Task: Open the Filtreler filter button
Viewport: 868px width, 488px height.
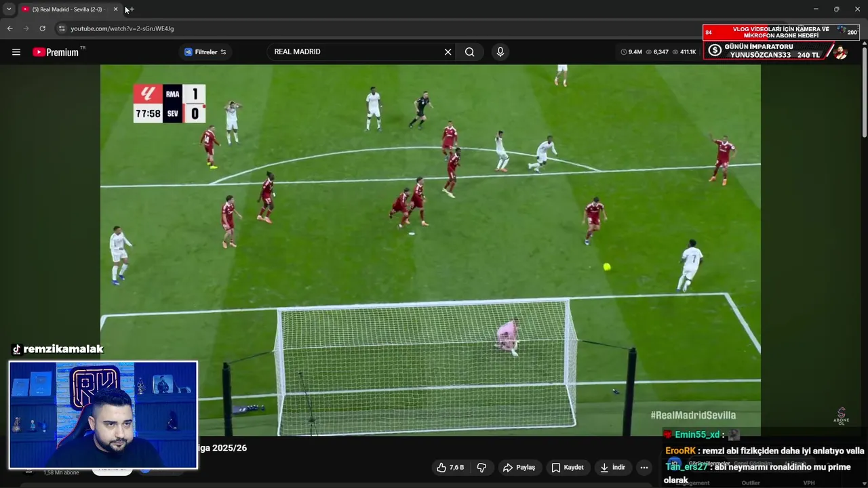Action: pyautogui.click(x=205, y=52)
